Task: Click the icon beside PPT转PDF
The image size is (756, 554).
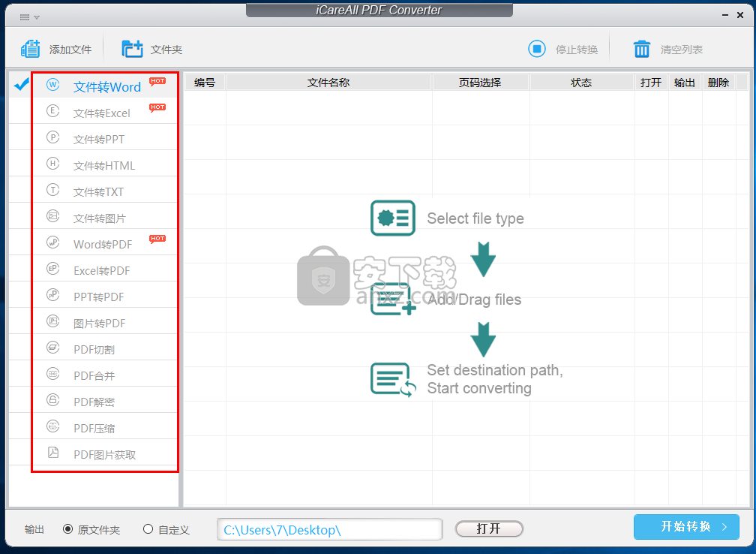Action: click(x=53, y=294)
